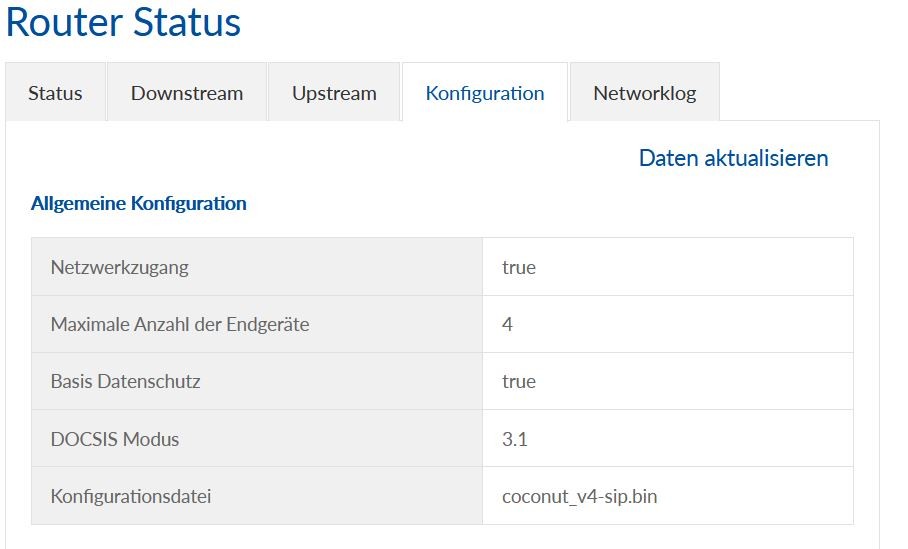
Task: Click the Allgemeine Konfiguration section heading
Action: tap(139, 204)
